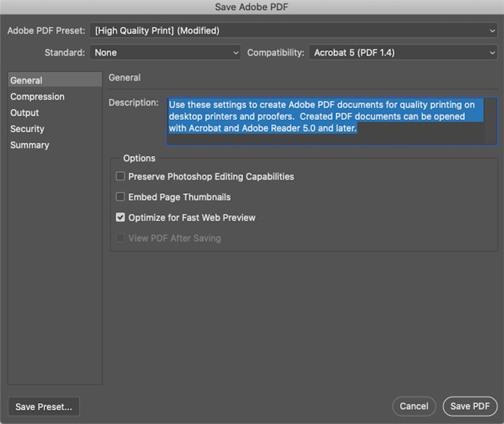The width and height of the screenshot is (504, 424).
Task: Enable Preserve Photoshop Editing Capabilities
Action: click(120, 176)
